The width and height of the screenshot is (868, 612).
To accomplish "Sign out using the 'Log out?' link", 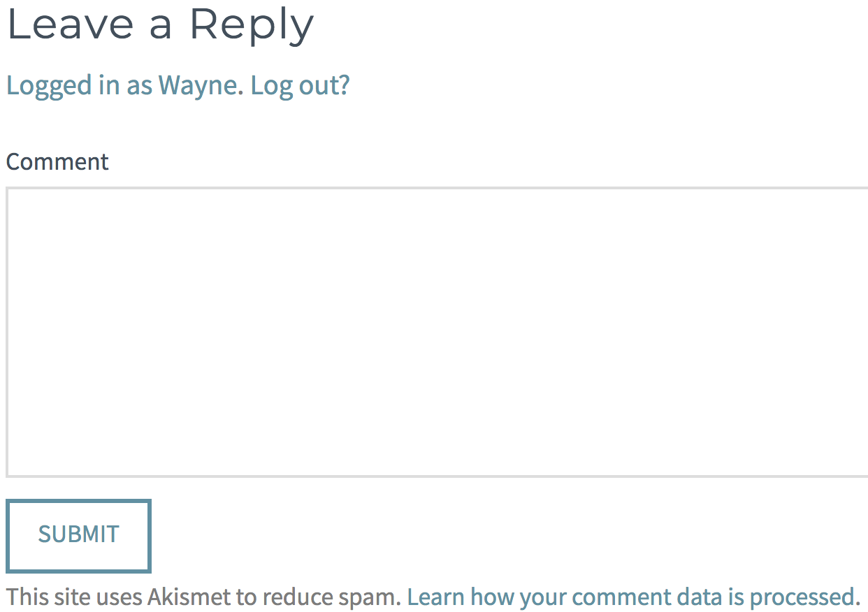I will pos(300,85).
